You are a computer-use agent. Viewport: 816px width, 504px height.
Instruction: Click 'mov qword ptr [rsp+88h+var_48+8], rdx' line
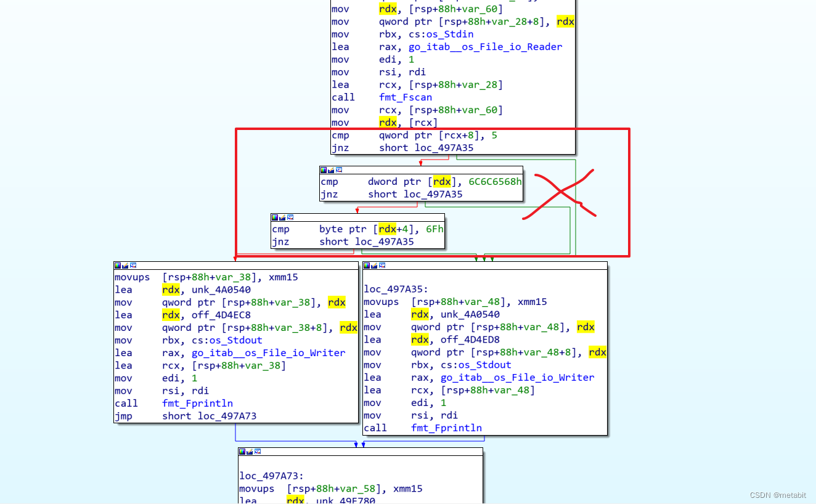coord(485,352)
